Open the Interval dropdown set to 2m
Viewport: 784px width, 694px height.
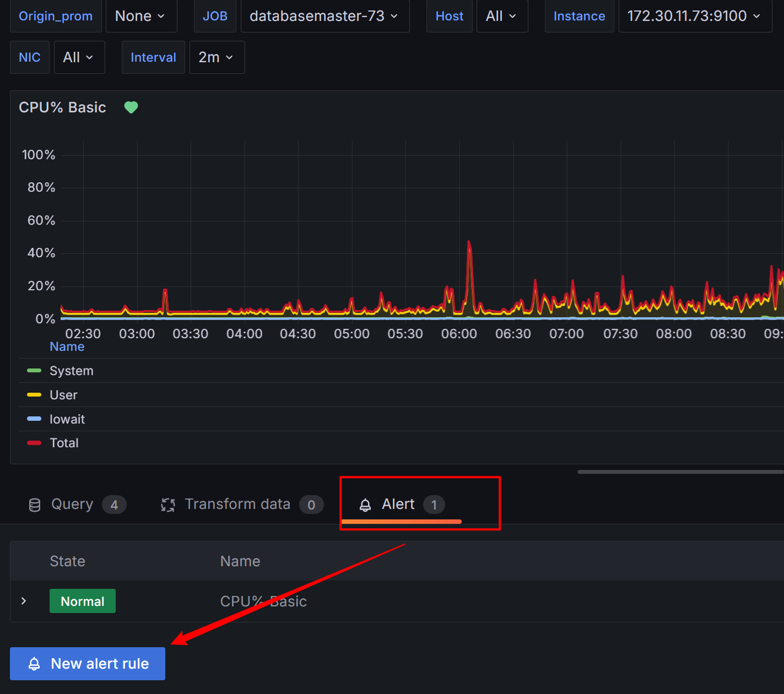point(217,57)
